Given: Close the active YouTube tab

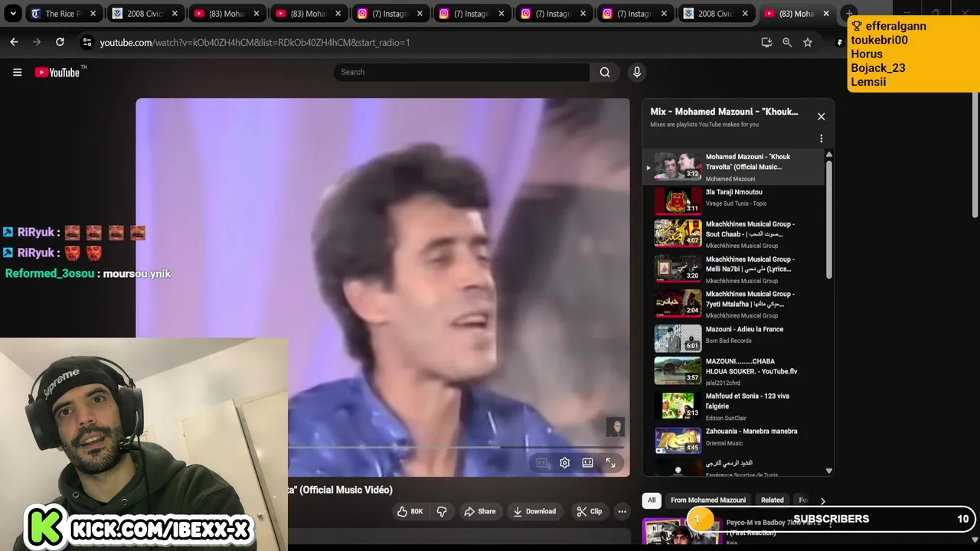Looking at the screenshot, I should click(x=826, y=14).
